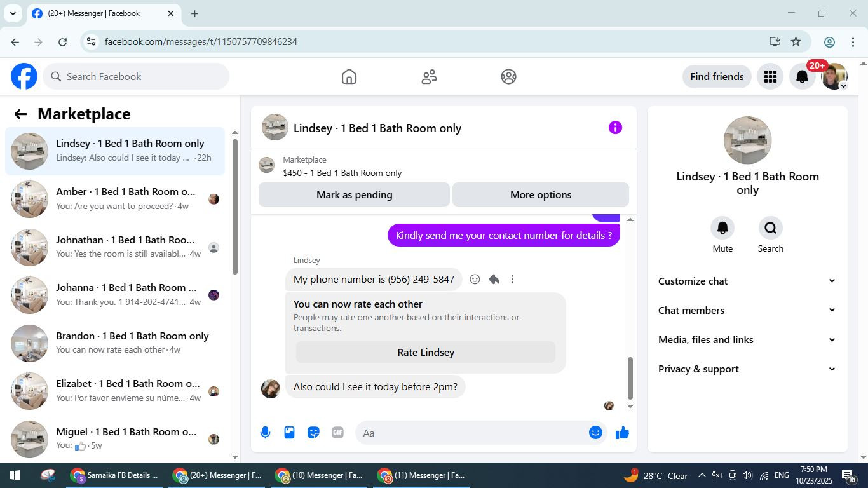Reply to Lindsey's phone number message

coord(494,279)
